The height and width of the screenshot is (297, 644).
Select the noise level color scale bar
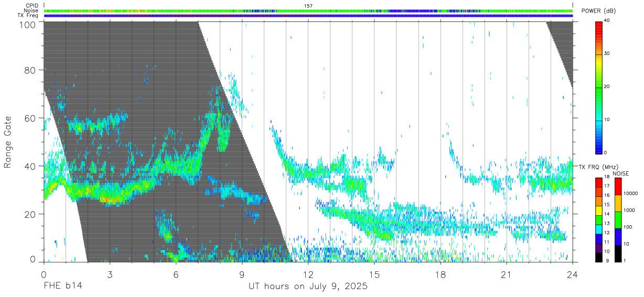[x=618, y=219]
